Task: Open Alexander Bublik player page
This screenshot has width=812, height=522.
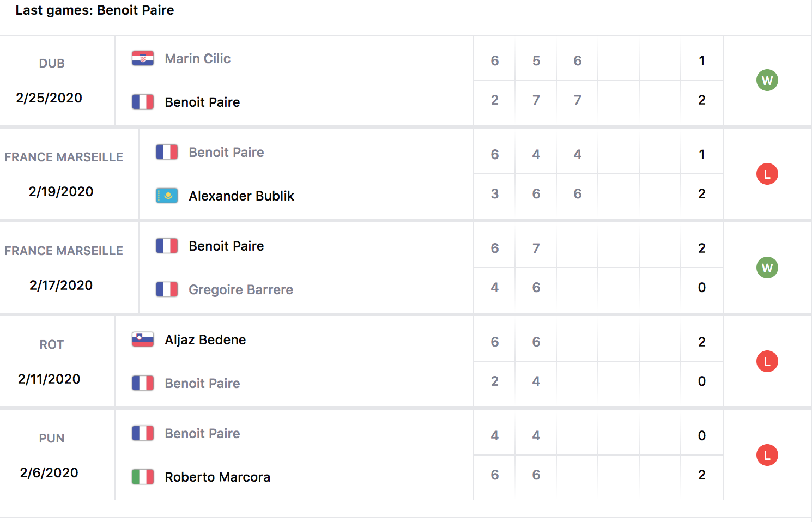Action: click(x=241, y=196)
